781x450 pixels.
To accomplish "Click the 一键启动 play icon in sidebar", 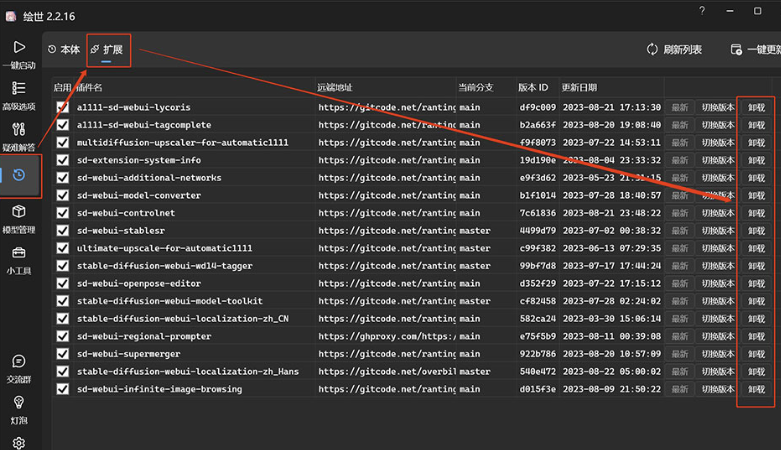I will pos(19,47).
